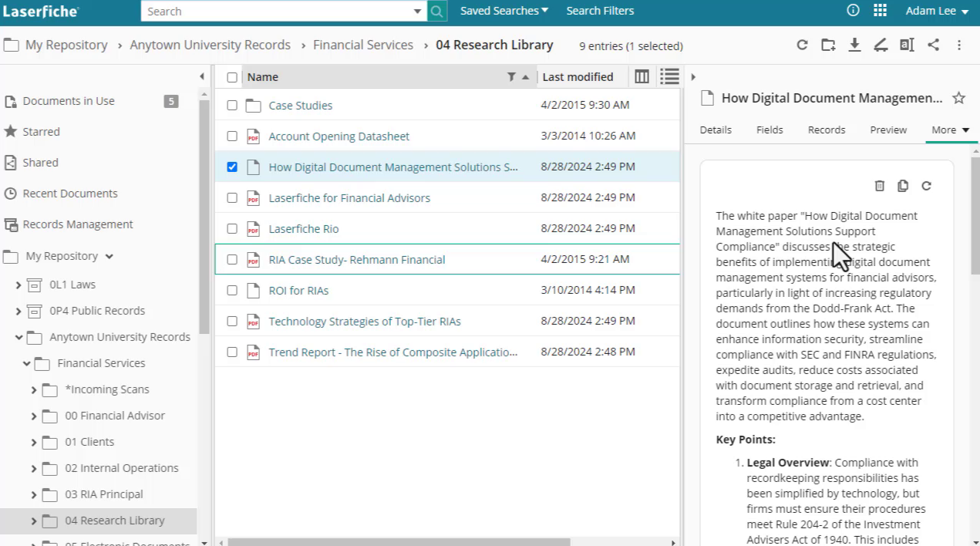Regenerate the summary with the refresh icon
The width and height of the screenshot is (980, 546).
click(x=926, y=186)
